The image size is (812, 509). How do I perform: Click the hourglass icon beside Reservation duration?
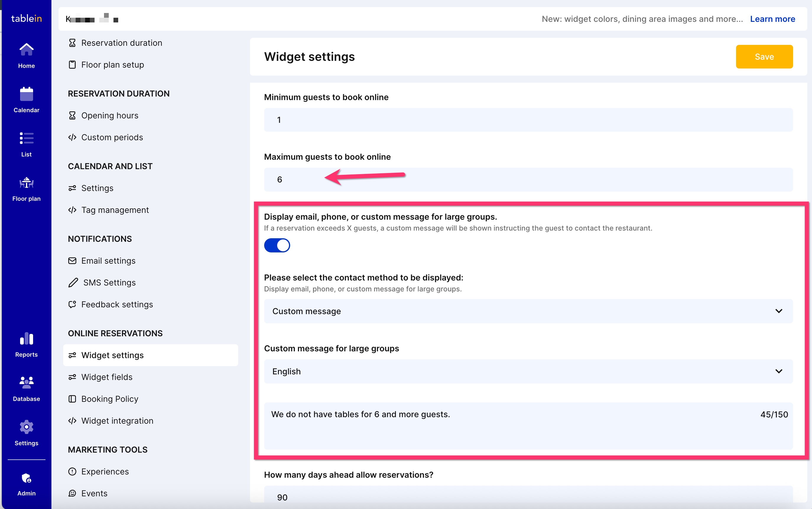72,43
